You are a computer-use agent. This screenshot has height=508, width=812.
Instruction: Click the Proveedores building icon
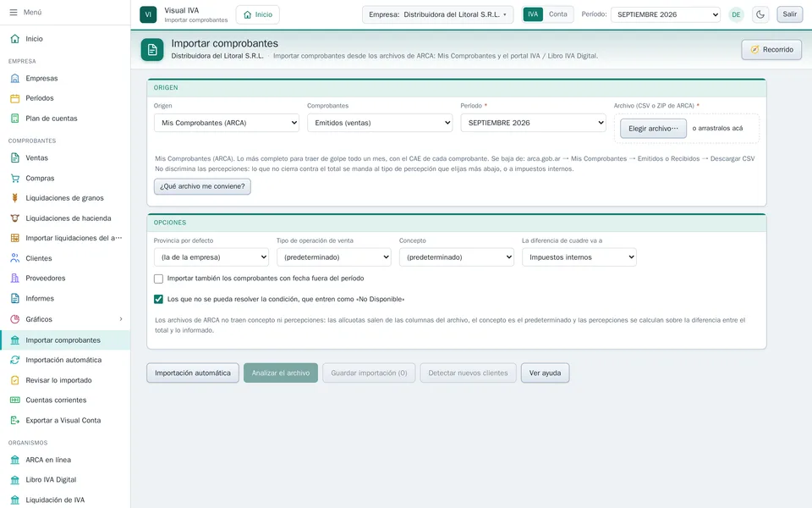[x=15, y=279]
